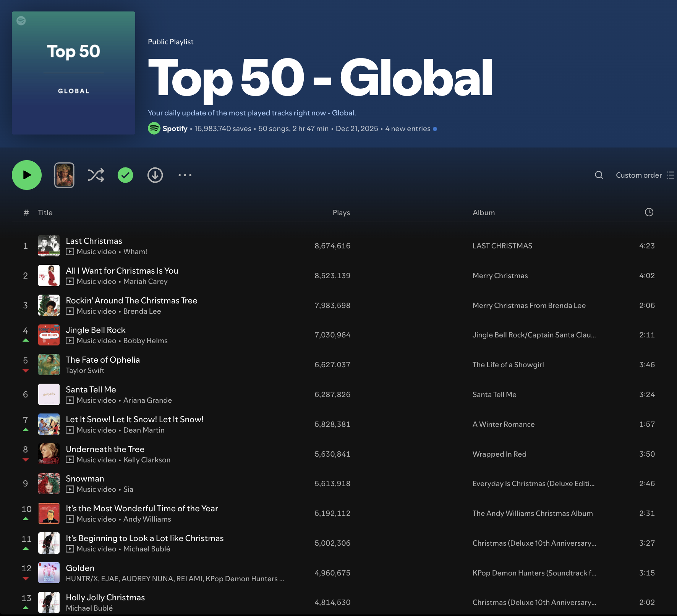677x616 pixels.
Task: Click Rockin' Around The Christmas Tree title
Action: coord(131,300)
